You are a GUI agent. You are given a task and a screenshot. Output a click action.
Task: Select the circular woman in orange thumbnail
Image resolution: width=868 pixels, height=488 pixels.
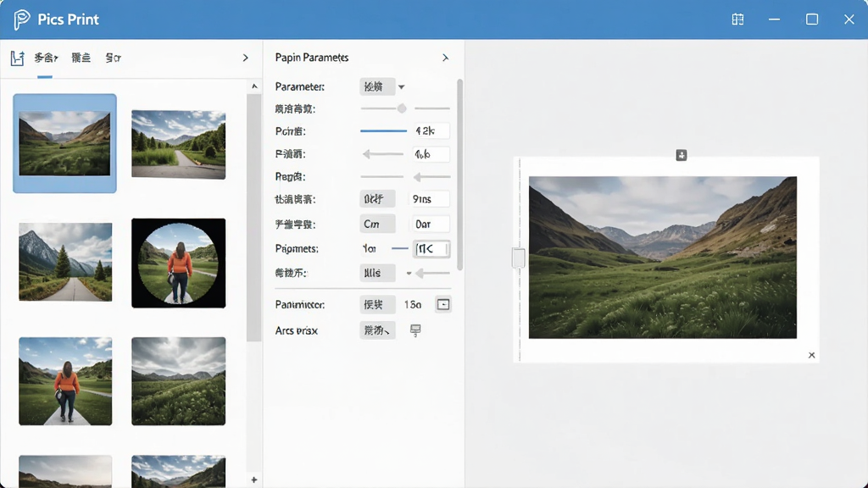178,263
